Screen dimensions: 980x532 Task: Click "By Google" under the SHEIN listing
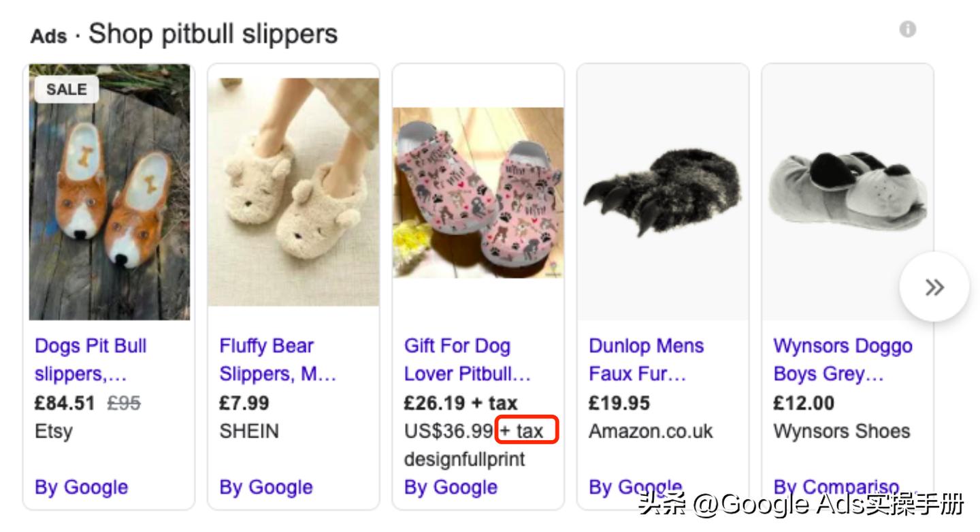(x=266, y=488)
